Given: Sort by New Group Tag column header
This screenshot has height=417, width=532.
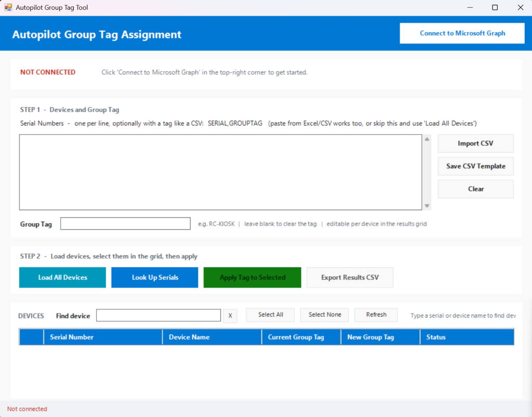Looking at the screenshot, I should [x=381, y=337].
